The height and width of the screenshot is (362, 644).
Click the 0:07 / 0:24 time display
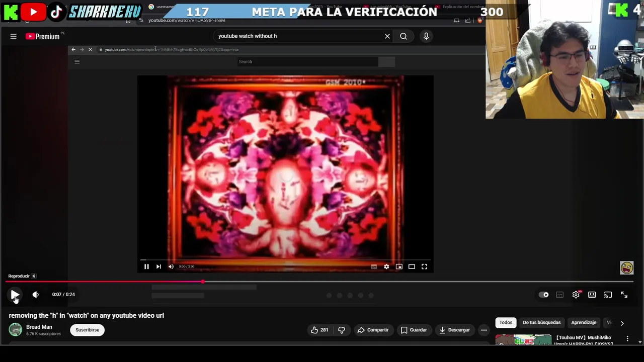63,295
